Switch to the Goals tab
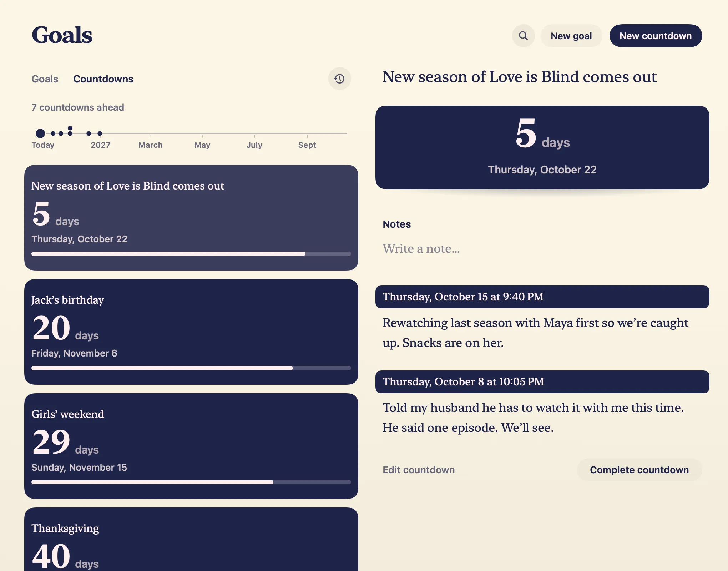728x571 pixels. (x=45, y=79)
